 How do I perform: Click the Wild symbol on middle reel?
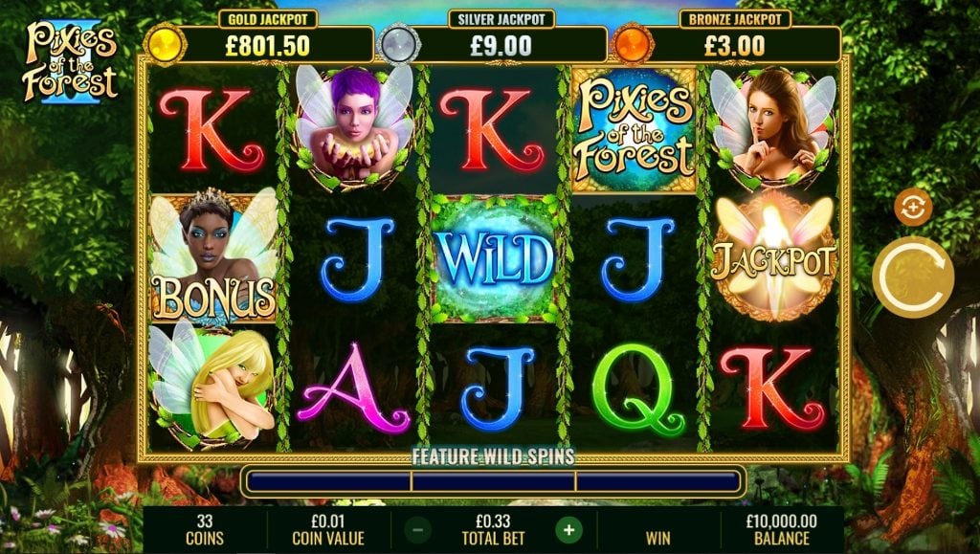pyautogui.click(x=495, y=258)
